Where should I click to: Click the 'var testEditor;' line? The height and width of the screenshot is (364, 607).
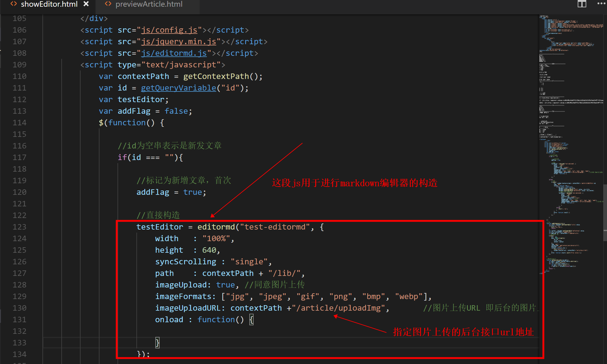click(x=134, y=99)
